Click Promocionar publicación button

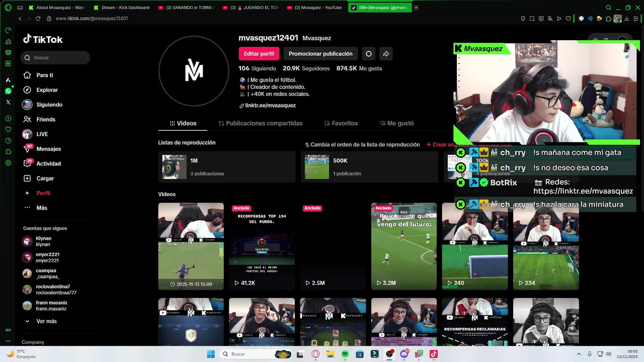[x=320, y=54]
